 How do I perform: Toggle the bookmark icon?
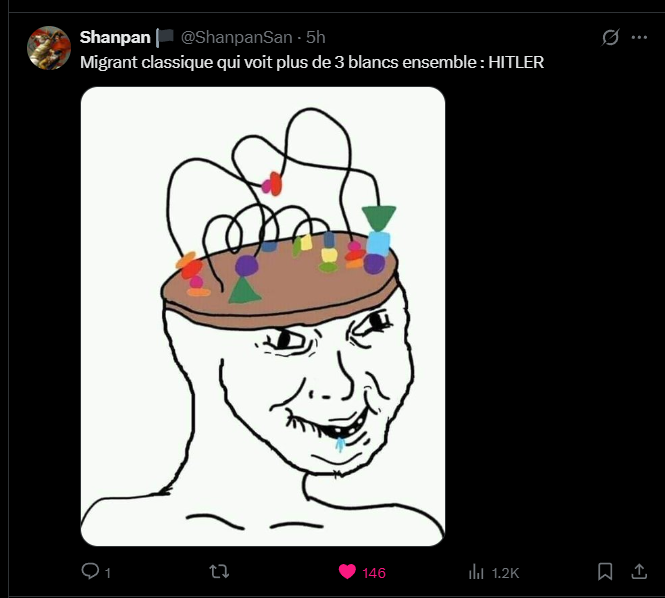pyautogui.click(x=605, y=571)
